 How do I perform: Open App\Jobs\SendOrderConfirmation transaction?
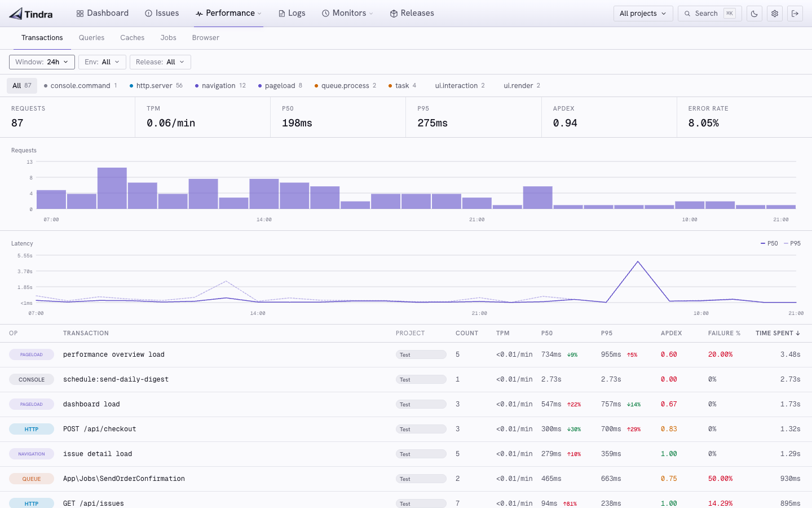(124, 479)
